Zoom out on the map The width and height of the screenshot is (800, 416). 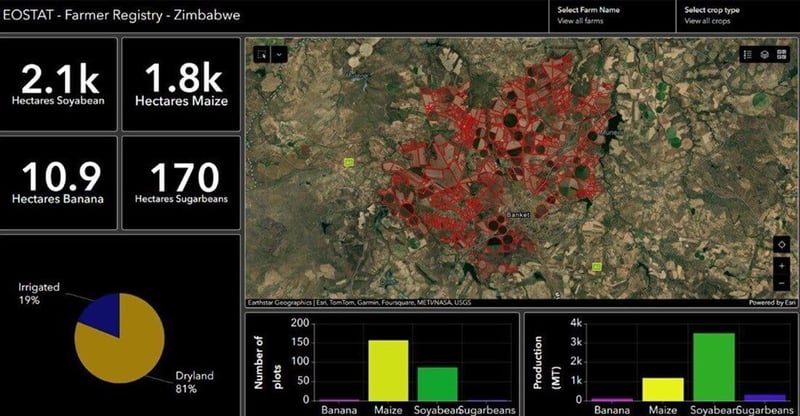click(x=780, y=284)
